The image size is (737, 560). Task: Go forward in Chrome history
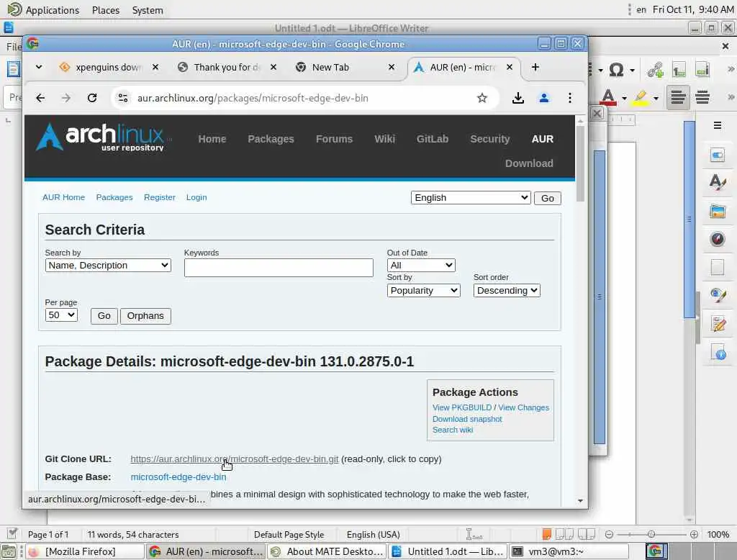(x=66, y=98)
